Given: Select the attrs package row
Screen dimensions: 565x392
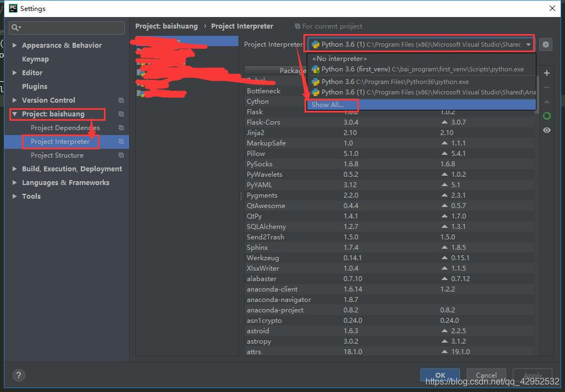Looking at the screenshot, I should [389, 352].
